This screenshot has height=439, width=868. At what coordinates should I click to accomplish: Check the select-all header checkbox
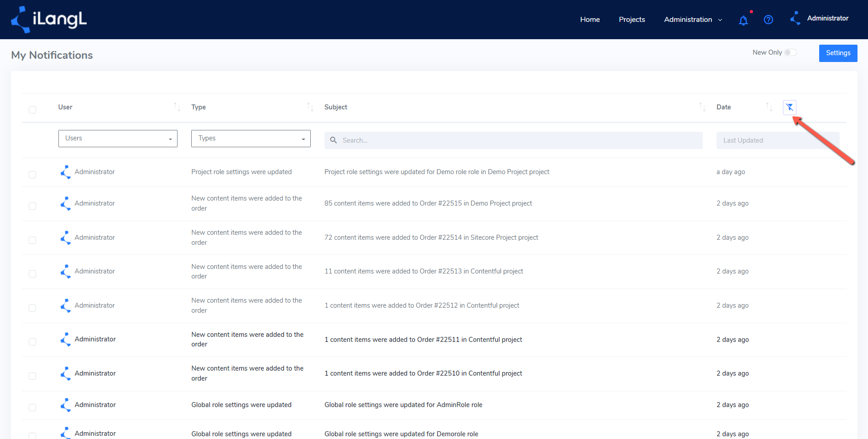32,110
